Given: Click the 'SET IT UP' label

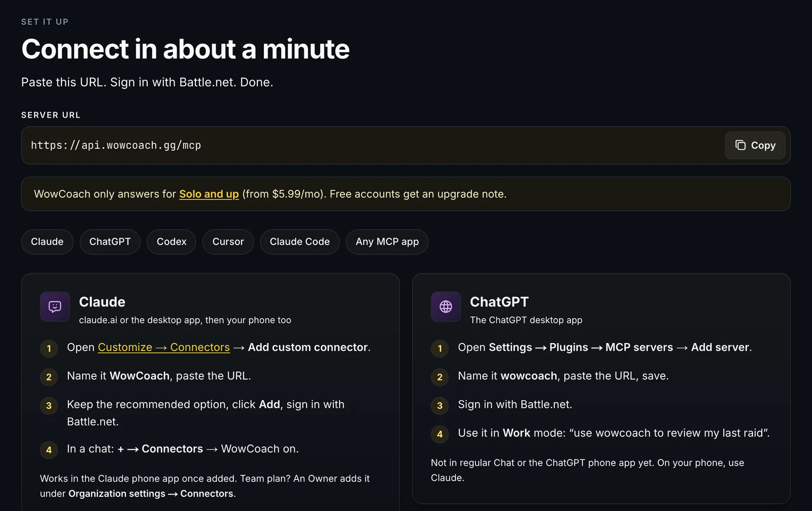Looking at the screenshot, I should point(45,22).
